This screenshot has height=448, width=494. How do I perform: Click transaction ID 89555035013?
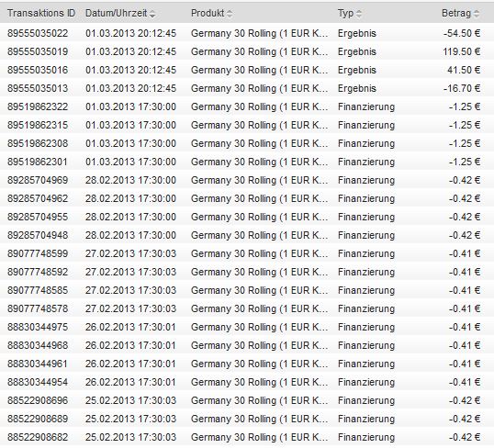[38, 88]
